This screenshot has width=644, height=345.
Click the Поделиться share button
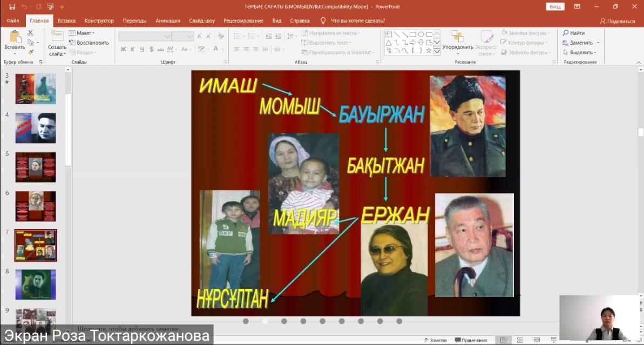point(618,21)
